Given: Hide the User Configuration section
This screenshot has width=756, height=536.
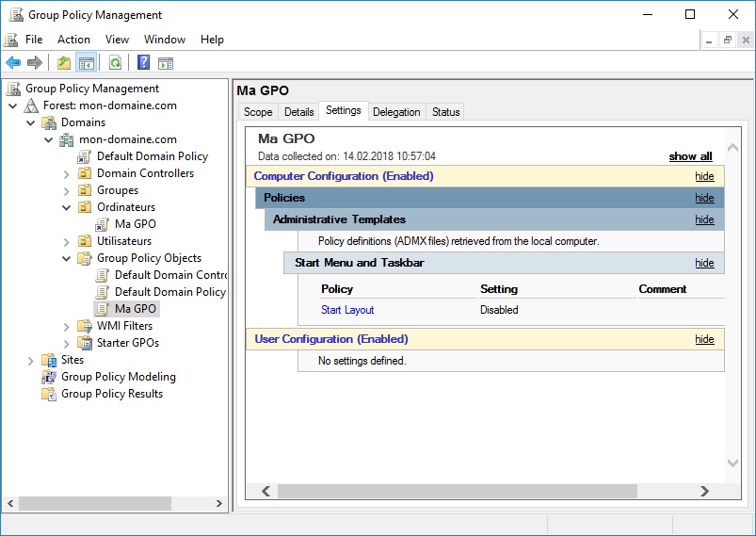Looking at the screenshot, I should 704,339.
